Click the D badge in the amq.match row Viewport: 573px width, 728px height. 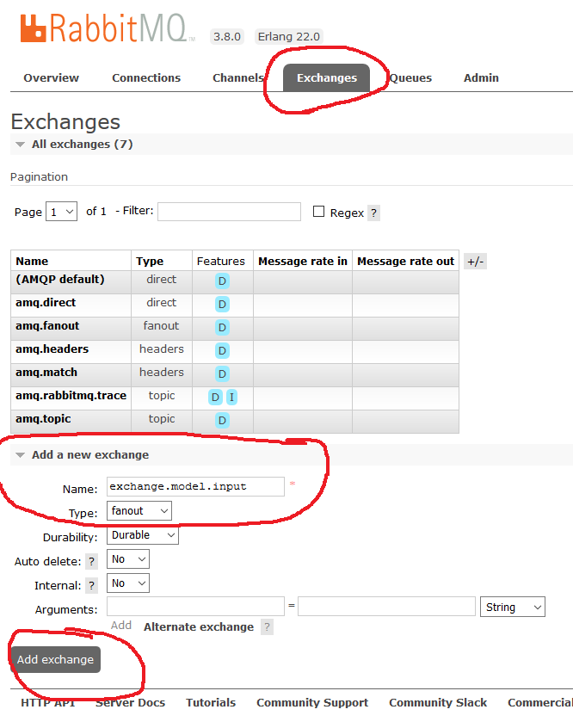click(222, 373)
